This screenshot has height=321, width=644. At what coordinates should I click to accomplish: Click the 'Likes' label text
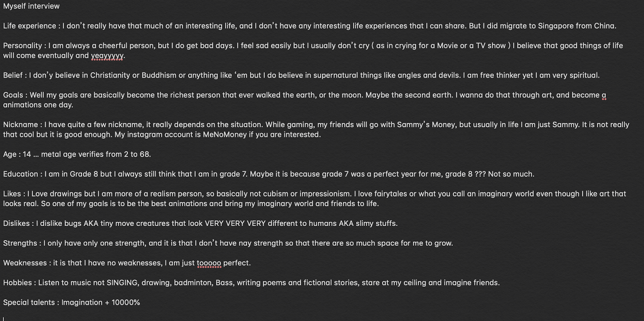tap(12, 194)
